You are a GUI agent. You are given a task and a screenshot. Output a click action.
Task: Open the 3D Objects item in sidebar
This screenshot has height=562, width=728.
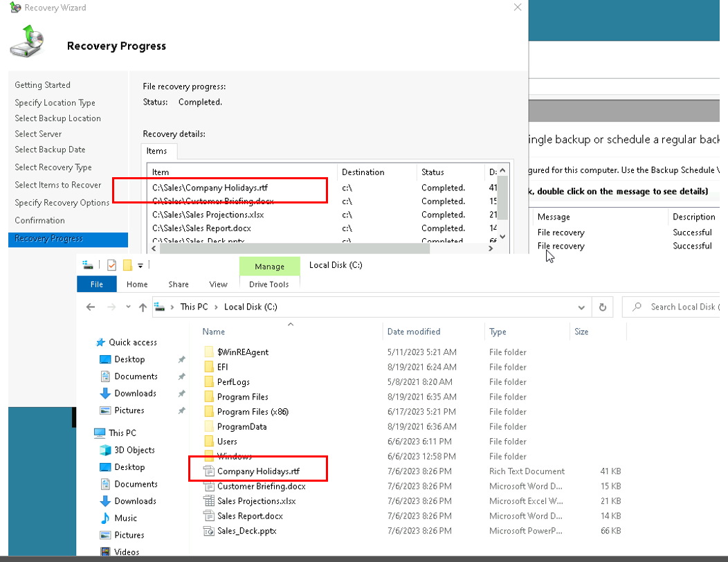pyautogui.click(x=134, y=450)
